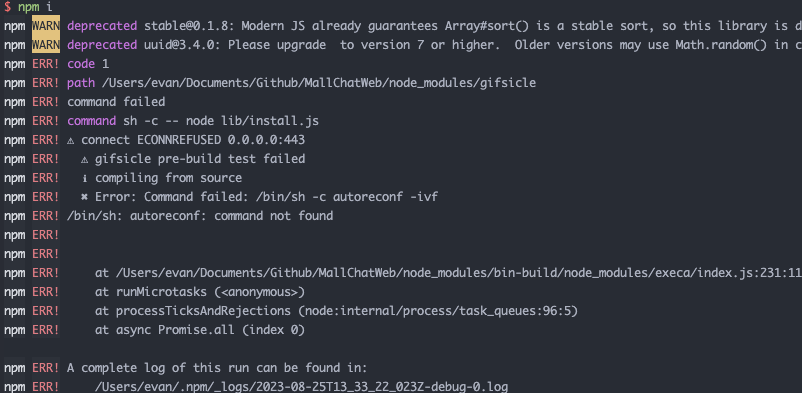Click the warning triangle before gifsicle pre-build
The width and height of the screenshot is (802, 393).
click(84, 159)
